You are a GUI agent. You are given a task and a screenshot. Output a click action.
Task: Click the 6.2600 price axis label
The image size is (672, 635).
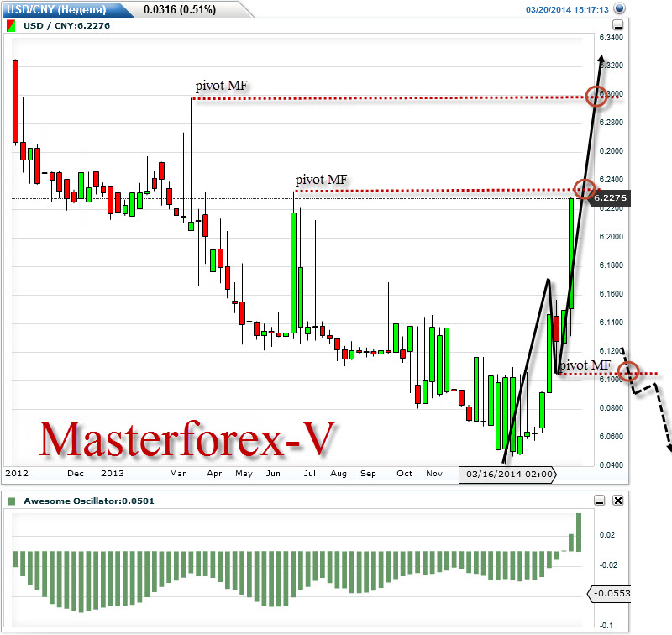coord(612,151)
